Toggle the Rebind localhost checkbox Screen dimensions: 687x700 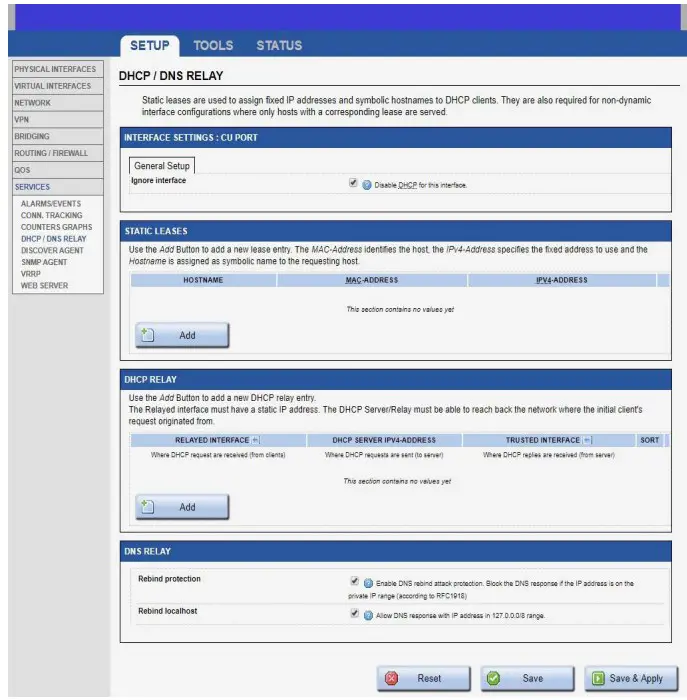tap(354, 613)
